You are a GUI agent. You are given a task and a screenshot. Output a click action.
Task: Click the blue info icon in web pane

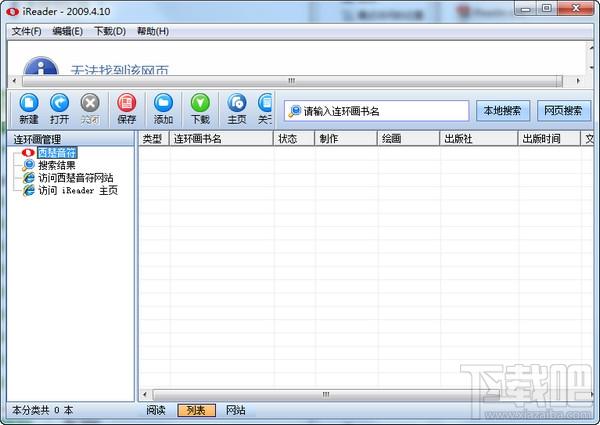click(x=41, y=65)
